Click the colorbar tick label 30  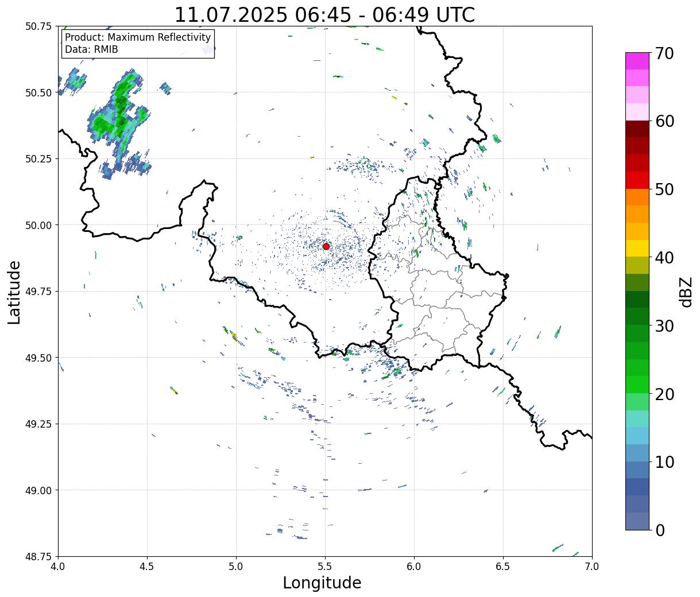coord(664,326)
